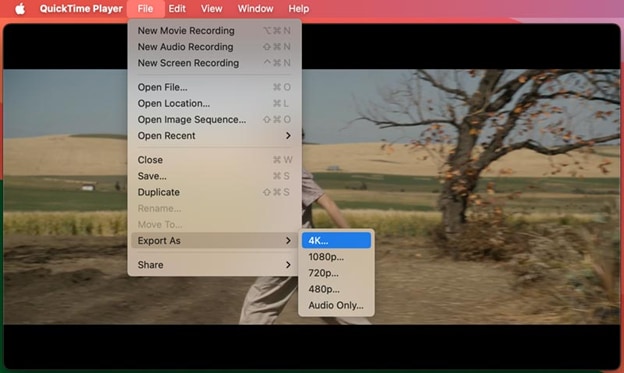Choose New Movie Recording
Screen dimensions: 624x373
(x=214, y=31)
